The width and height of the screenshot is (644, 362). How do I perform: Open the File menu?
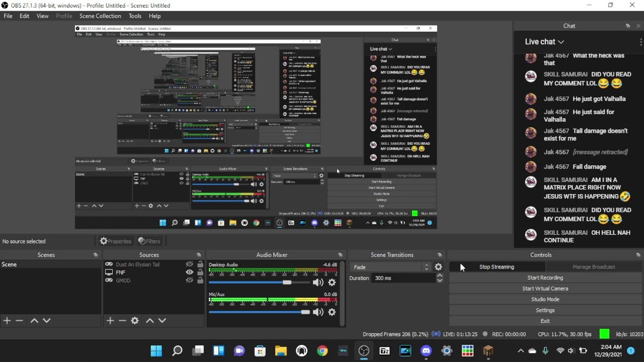pos(8,16)
